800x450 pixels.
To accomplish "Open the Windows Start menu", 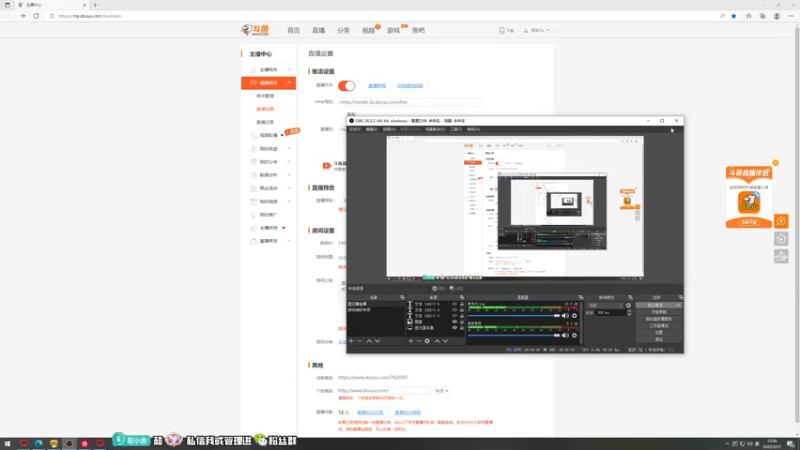I will tap(7, 444).
